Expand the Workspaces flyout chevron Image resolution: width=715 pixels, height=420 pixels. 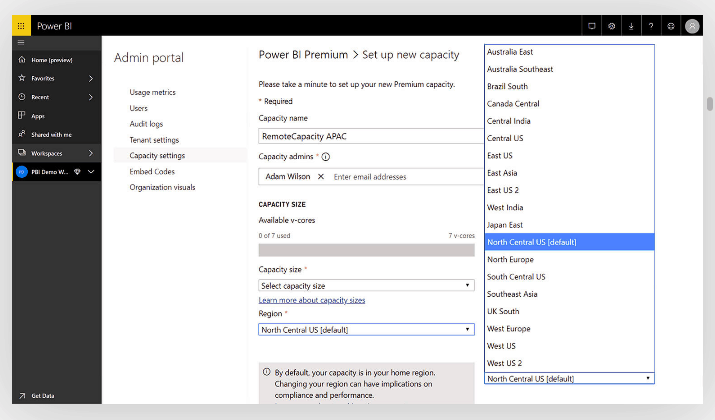[91, 153]
